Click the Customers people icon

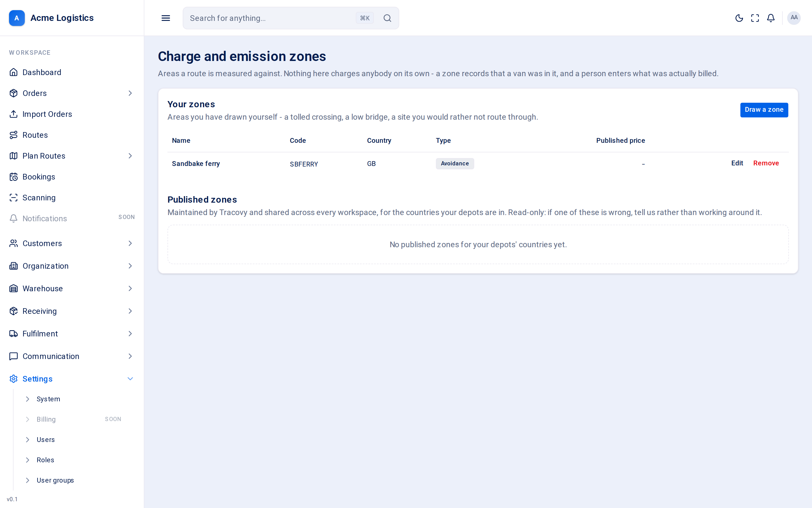pyautogui.click(x=14, y=243)
